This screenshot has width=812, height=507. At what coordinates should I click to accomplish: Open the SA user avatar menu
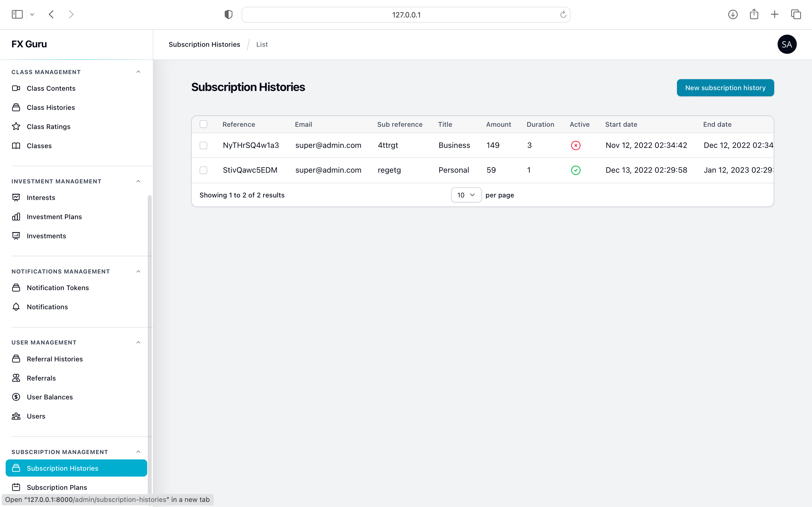[787, 44]
